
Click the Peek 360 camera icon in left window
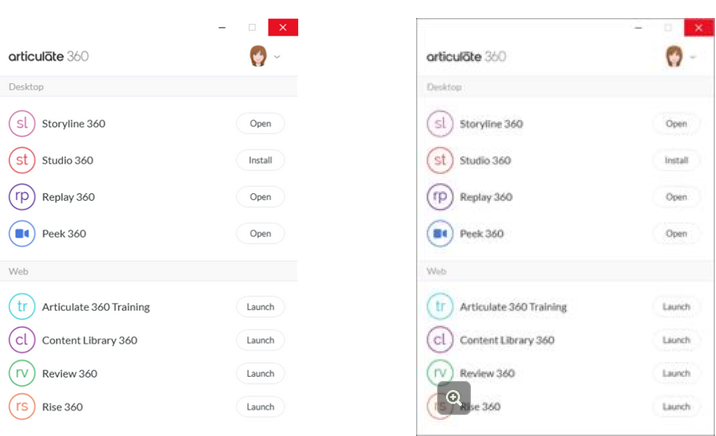coord(22,233)
